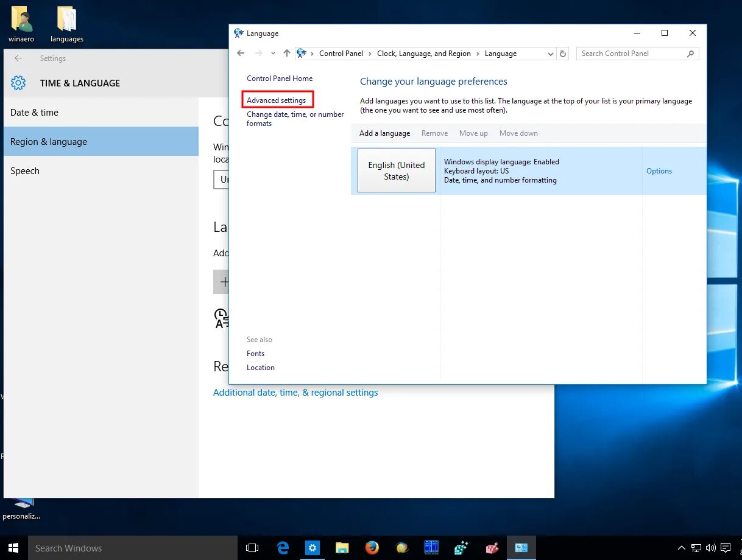
Task: Click Control Panel breadcrumb segment
Action: [x=341, y=54]
